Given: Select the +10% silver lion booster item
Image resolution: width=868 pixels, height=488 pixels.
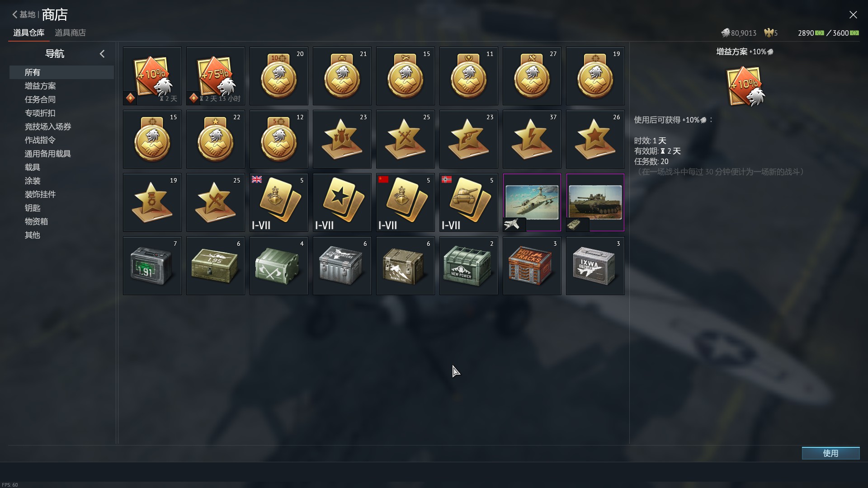Looking at the screenshot, I should [x=152, y=76].
